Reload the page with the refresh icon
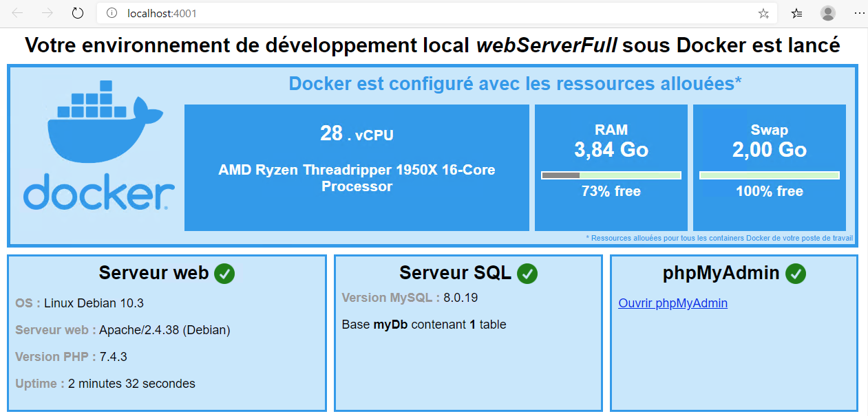Image resolution: width=868 pixels, height=416 pixels. 78,13
